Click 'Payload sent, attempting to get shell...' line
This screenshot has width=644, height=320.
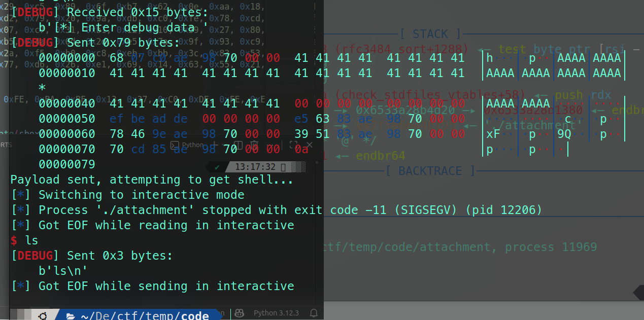tap(152, 180)
